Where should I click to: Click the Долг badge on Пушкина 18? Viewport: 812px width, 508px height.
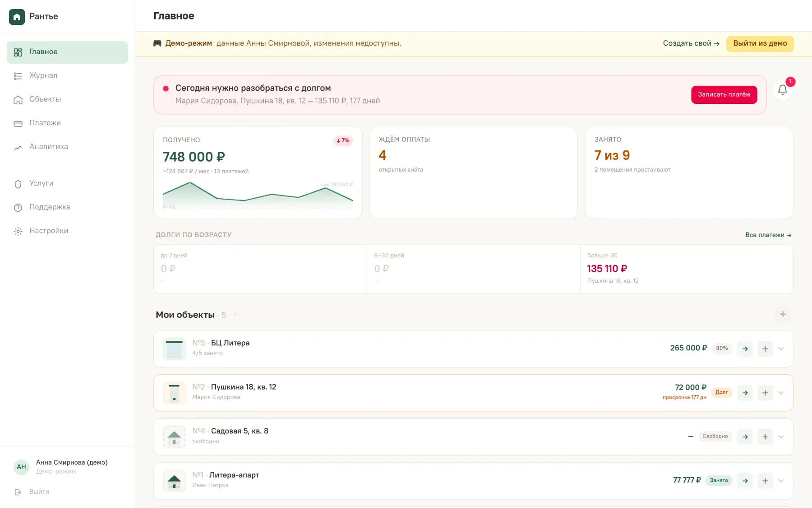pos(721,392)
